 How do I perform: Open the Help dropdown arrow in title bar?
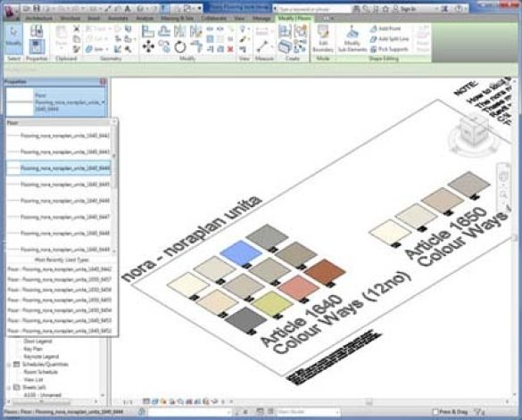tap(466, 9)
